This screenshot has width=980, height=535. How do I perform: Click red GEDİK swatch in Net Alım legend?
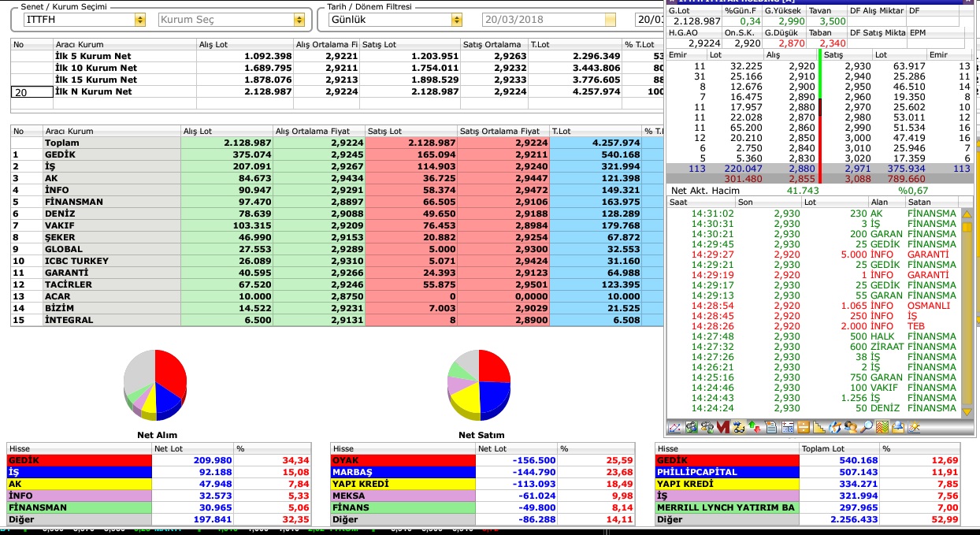click(80, 460)
